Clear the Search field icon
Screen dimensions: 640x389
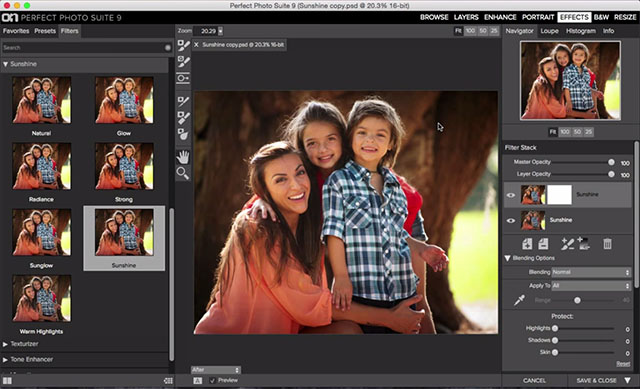[168, 48]
